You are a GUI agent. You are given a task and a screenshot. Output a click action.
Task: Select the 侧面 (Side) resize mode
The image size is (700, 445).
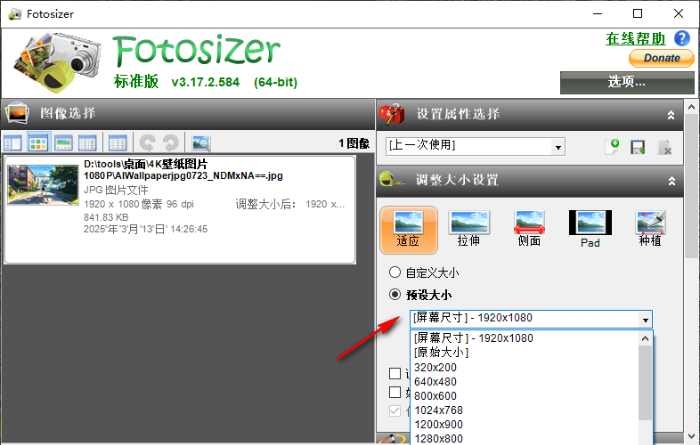[529, 229]
